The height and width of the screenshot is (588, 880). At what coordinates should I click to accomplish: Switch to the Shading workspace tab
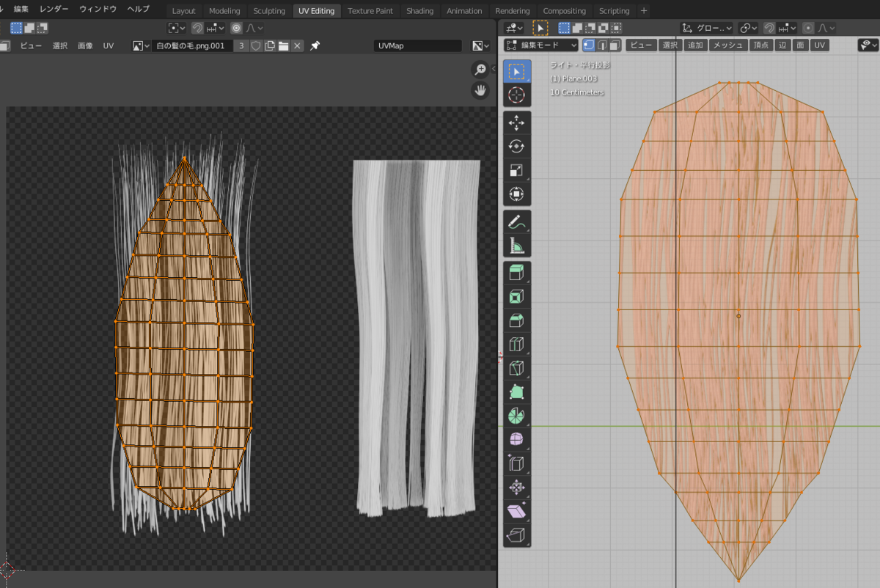click(420, 11)
